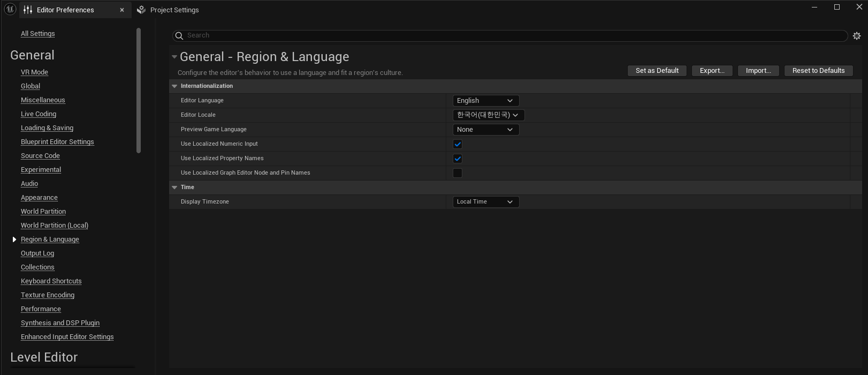The width and height of the screenshot is (868, 375).
Task: Open Live Coding settings
Action: click(x=39, y=114)
